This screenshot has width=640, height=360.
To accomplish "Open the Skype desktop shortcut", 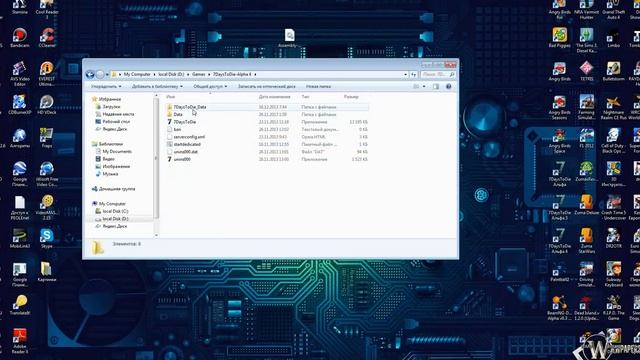I will point(47,238).
